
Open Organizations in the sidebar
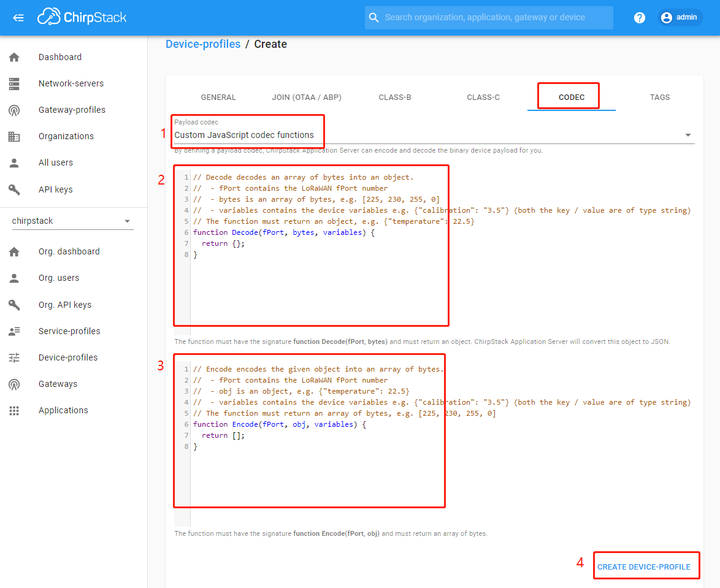click(x=74, y=136)
